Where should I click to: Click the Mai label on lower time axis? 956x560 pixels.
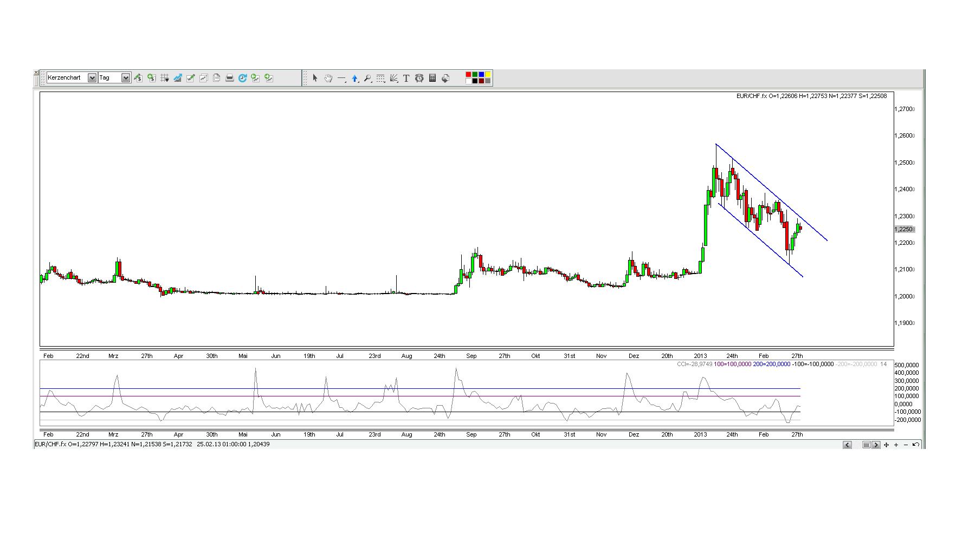click(243, 435)
